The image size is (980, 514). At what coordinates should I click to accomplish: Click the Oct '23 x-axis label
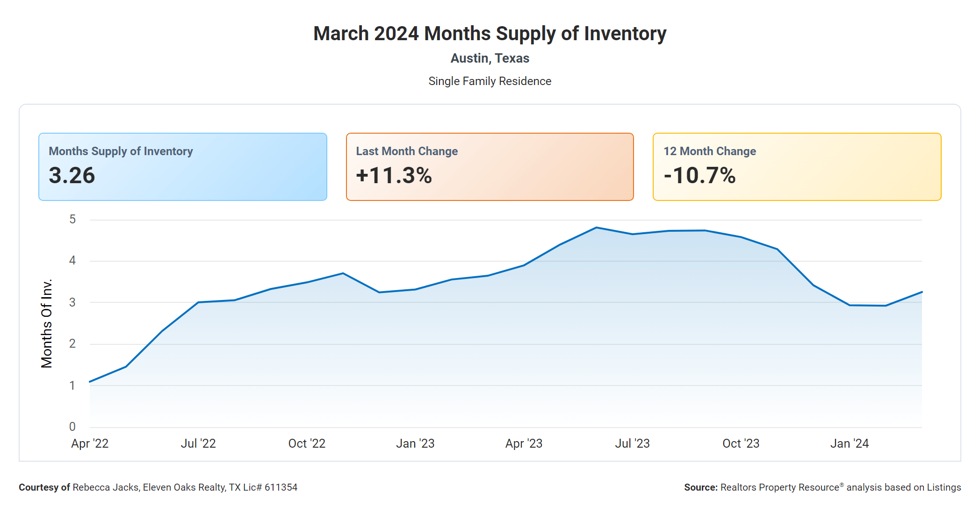(741, 443)
